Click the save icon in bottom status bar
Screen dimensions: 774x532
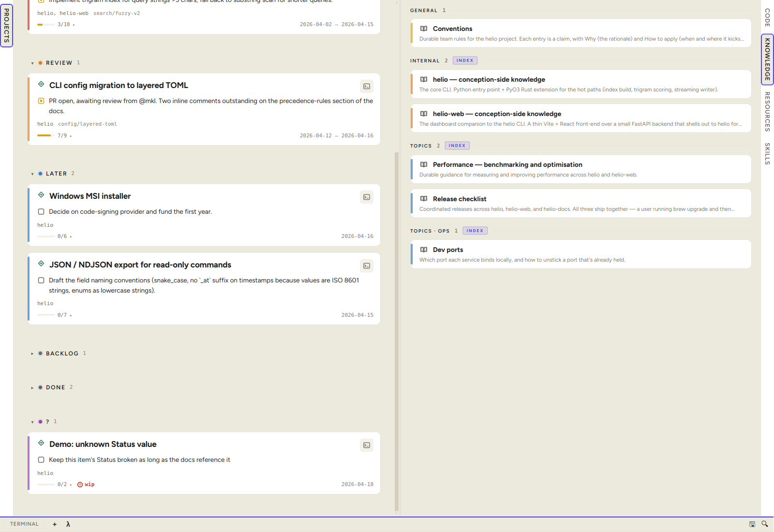click(752, 524)
